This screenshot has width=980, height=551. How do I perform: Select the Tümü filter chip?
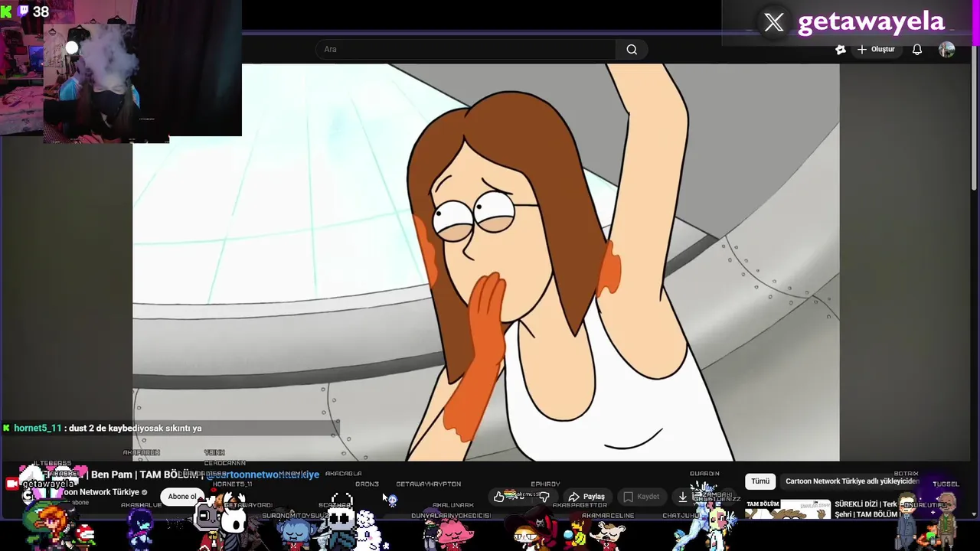[x=759, y=481]
